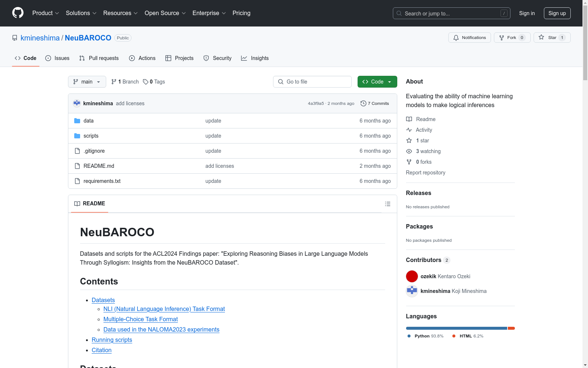The width and height of the screenshot is (588, 368).
Task: Open the Contributors section heading link
Action: [x=428, y=260]
